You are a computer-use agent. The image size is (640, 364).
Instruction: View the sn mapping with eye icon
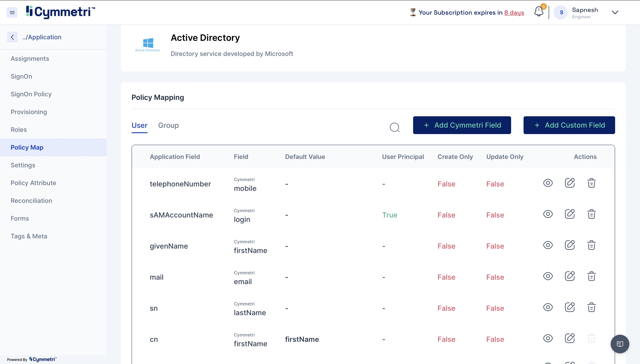pyautogui.click(x=548, y=307)
